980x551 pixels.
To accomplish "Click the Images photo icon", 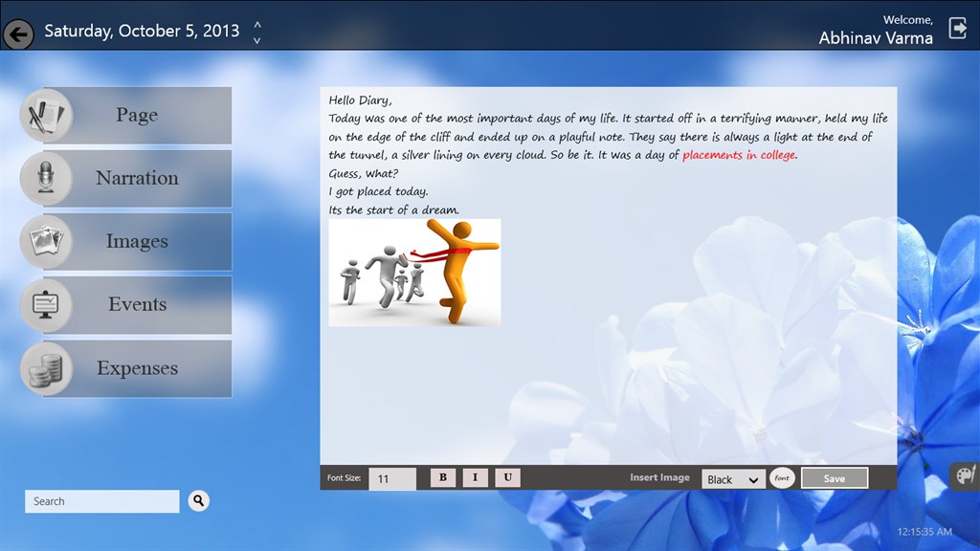I will (x=45, y=242).
